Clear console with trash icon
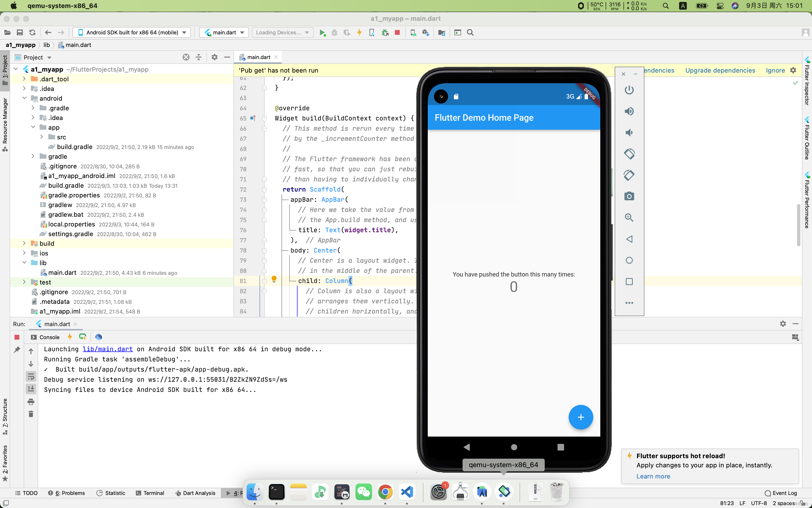The width and height of the screenshot is (812, 508). point(31,414)
